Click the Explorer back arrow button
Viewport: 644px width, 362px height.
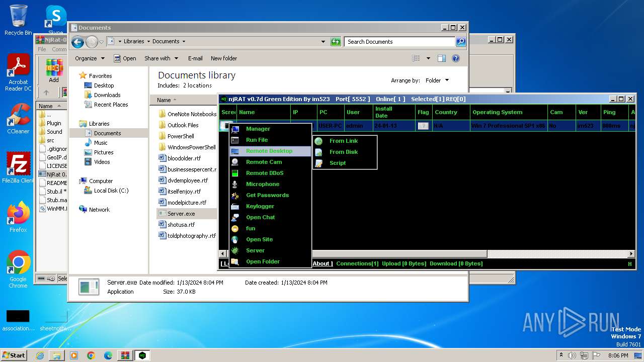click(x=77, y=42)
